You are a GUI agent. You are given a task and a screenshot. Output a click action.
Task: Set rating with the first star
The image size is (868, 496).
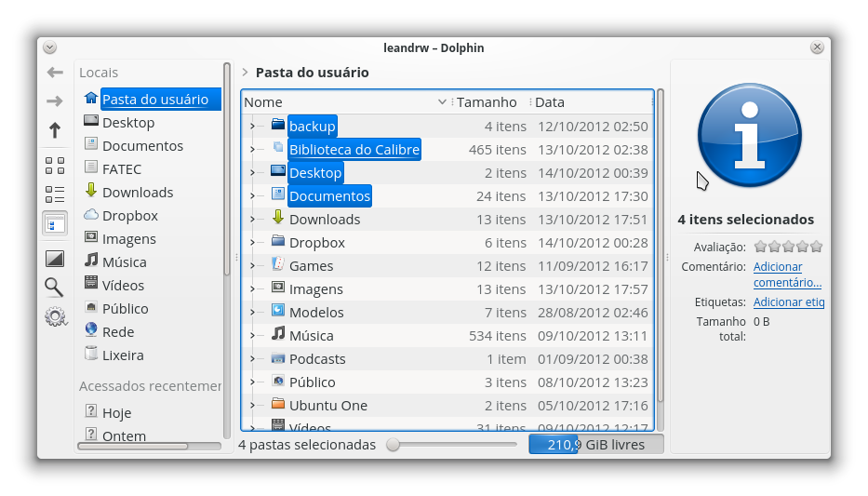(x=761, y=247)
